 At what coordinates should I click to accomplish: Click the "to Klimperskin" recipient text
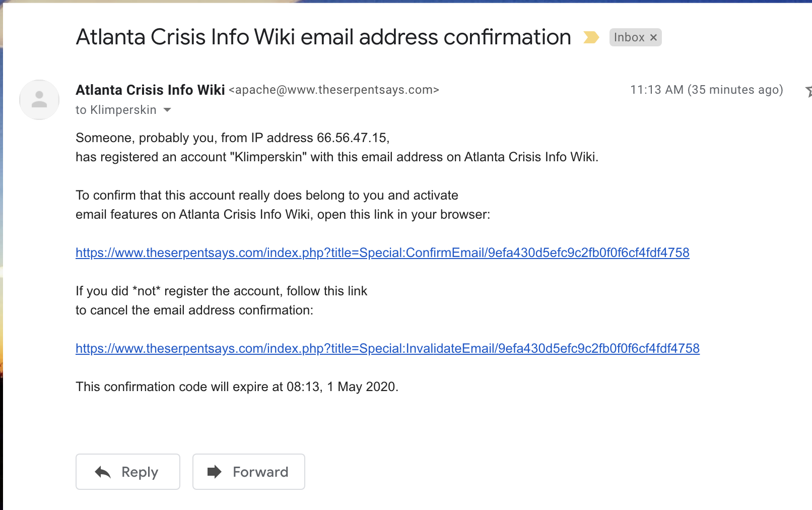(x=116, y=110)
